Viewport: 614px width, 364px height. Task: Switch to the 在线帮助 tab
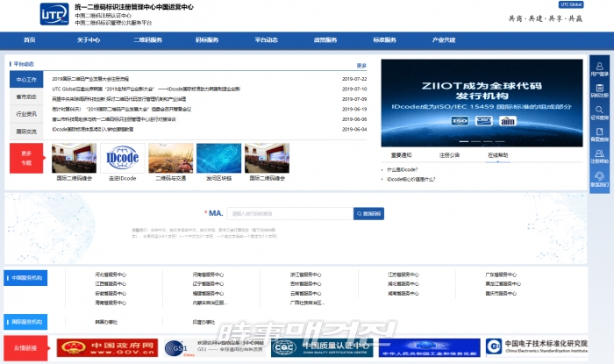[497, 155]
